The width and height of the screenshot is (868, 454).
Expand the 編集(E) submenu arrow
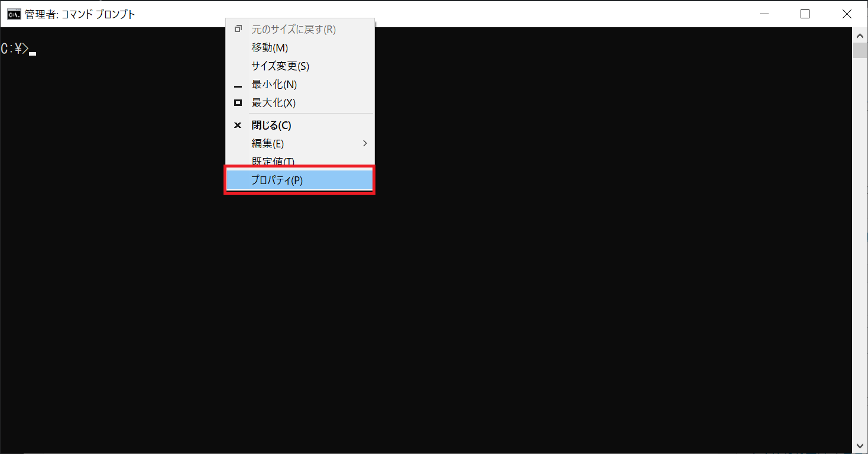[365, 143]
